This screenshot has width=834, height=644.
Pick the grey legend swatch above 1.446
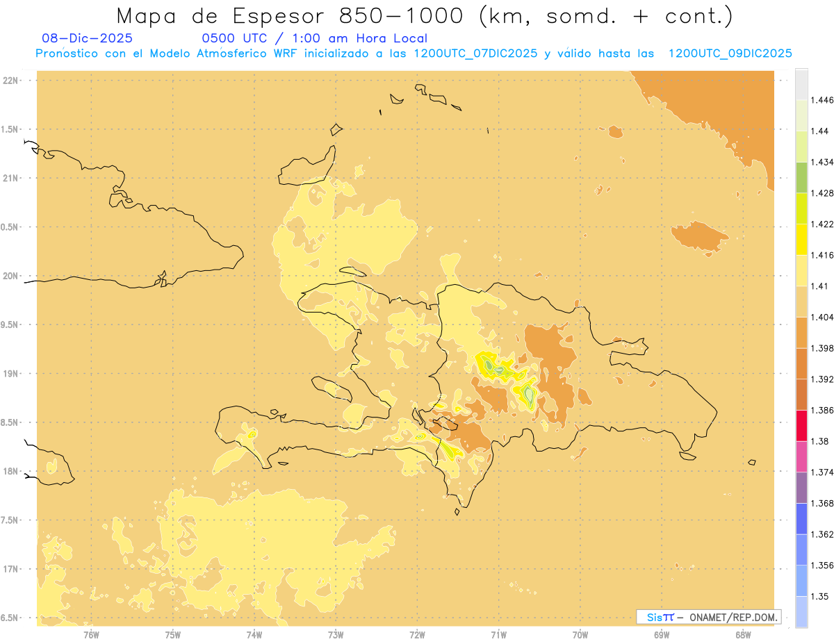(x=801, y=84)
